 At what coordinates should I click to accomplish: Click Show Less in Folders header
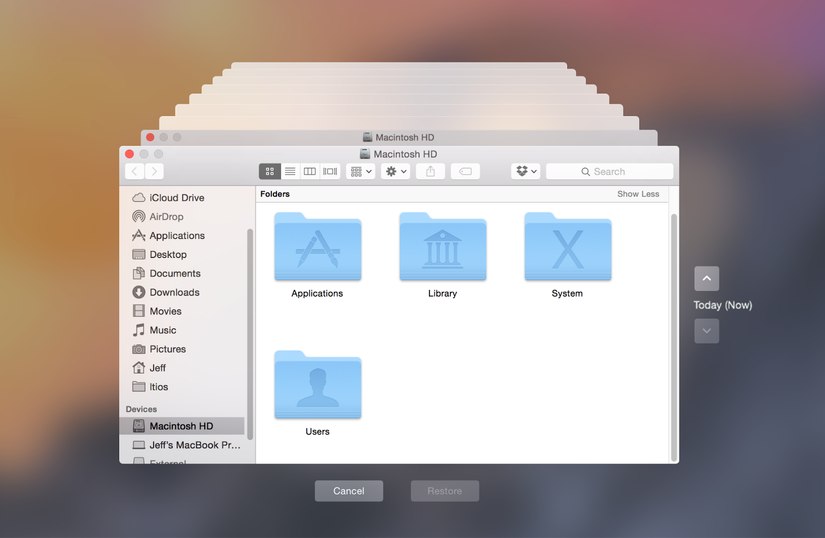(638, 194)
